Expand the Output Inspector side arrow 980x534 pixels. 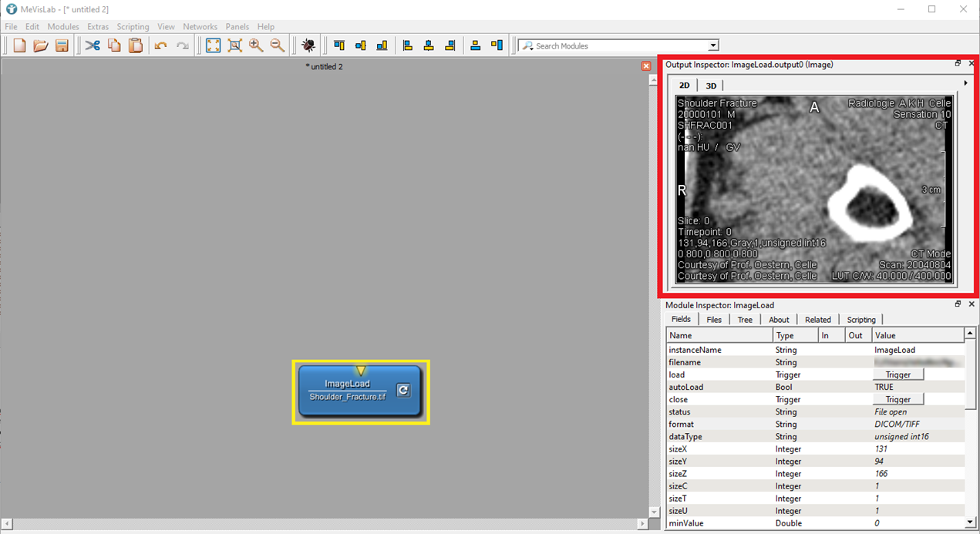pos(965,83)
